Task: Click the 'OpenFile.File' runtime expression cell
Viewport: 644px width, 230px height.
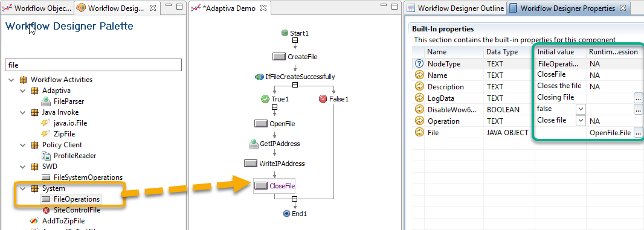Action: pyautogui.click(x=610, y=133)
